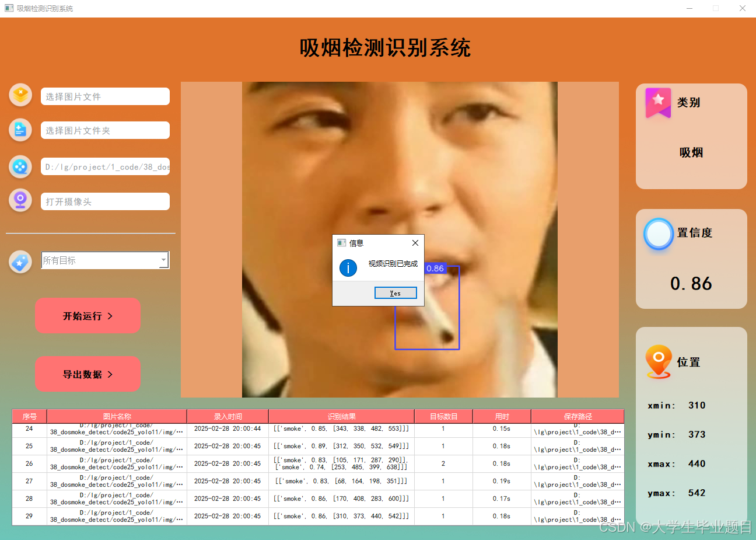Click the 打开摄像头 input field
Screen dimensions: 756x540
pyautogui.click(x=105, y=201)
